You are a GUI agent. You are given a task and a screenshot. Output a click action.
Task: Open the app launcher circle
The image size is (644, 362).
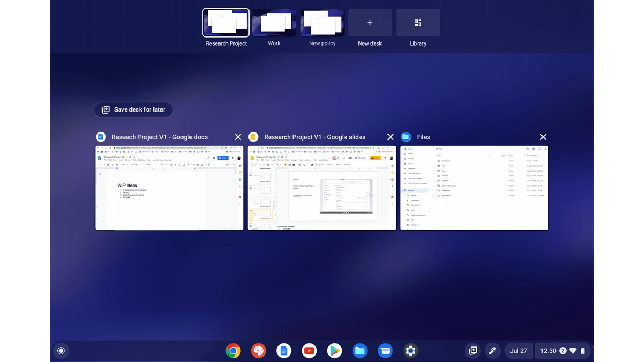(61, 350)
